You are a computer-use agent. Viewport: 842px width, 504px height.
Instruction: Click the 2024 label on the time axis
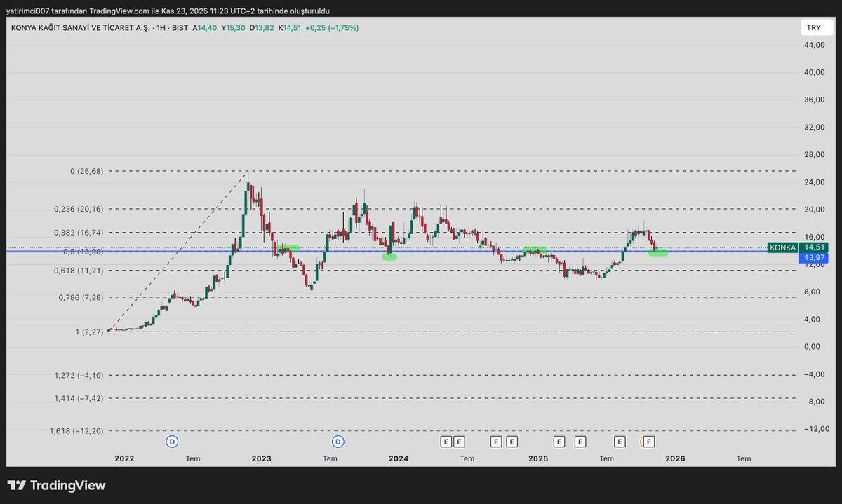399,459
